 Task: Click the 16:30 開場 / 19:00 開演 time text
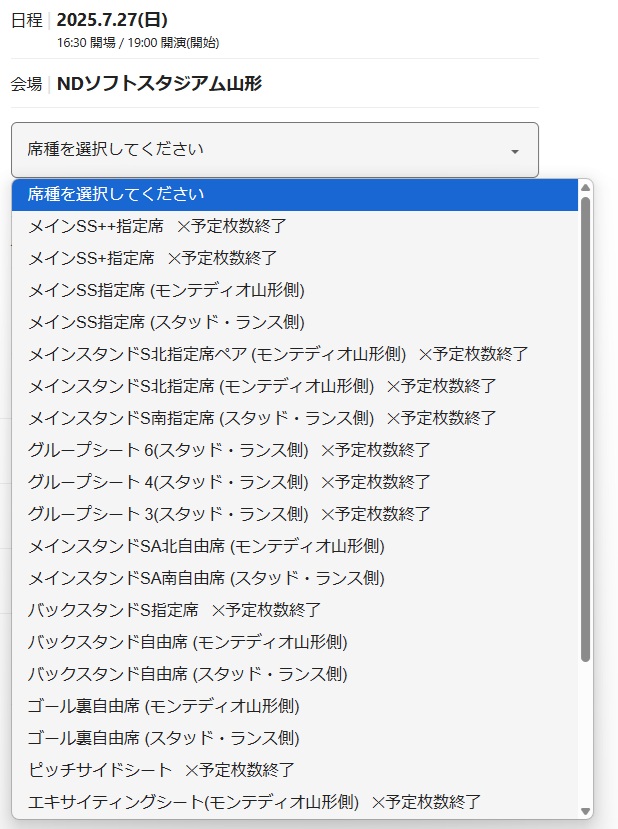pyautogui.click(x=138, y=43)
